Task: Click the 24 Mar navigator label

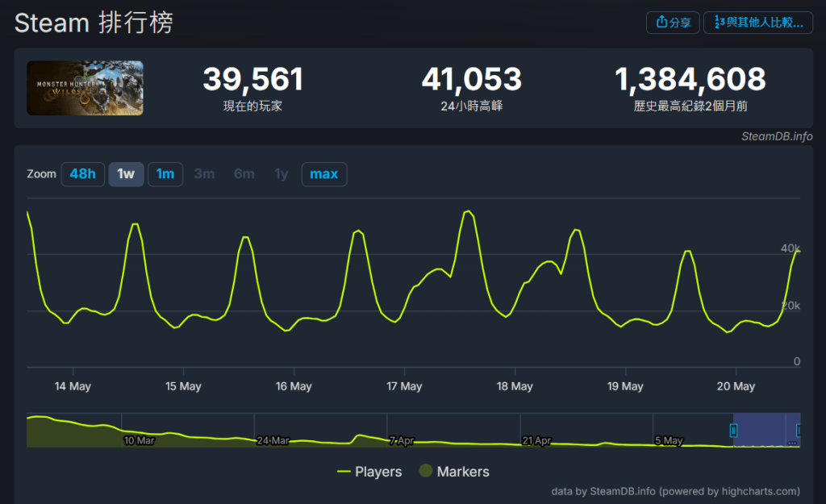Action: coord(273,440)
